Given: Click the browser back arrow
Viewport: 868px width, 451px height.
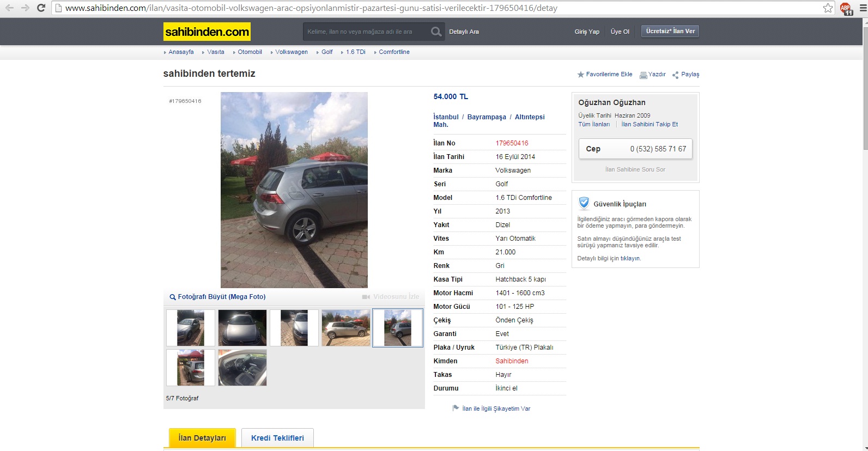Looking at the screenshot, I should (x=9, y=8).
